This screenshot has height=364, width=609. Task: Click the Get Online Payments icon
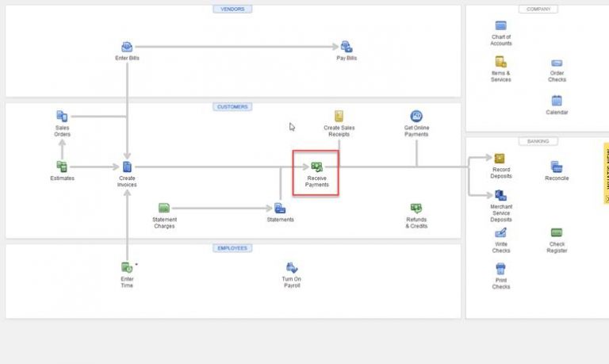pyautogui.click(x=416, y=117)
